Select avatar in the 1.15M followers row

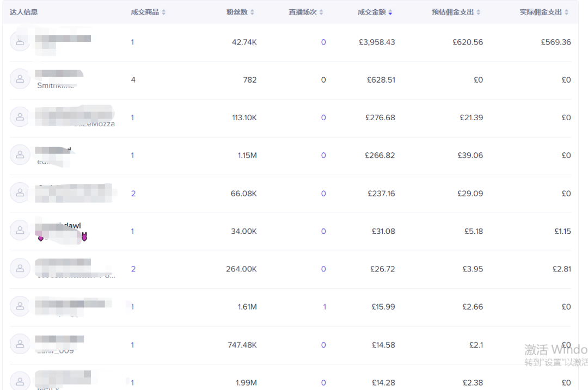20,155
